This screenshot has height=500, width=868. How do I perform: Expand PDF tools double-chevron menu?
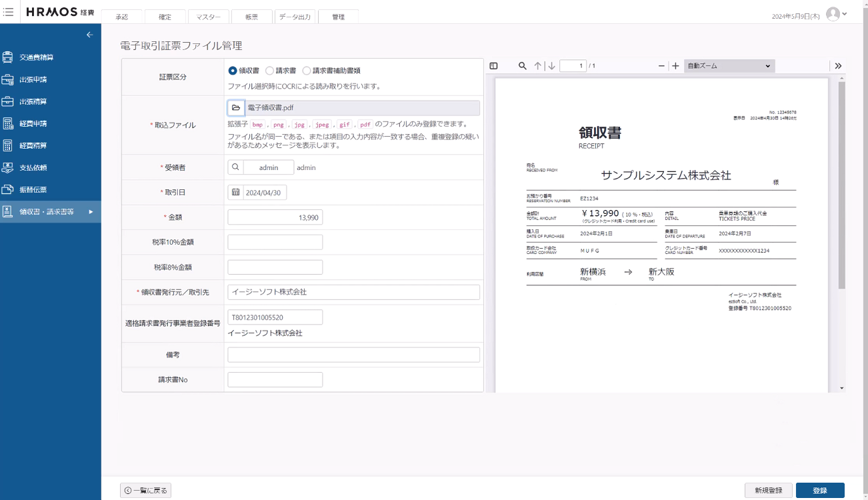coord(838,66)
